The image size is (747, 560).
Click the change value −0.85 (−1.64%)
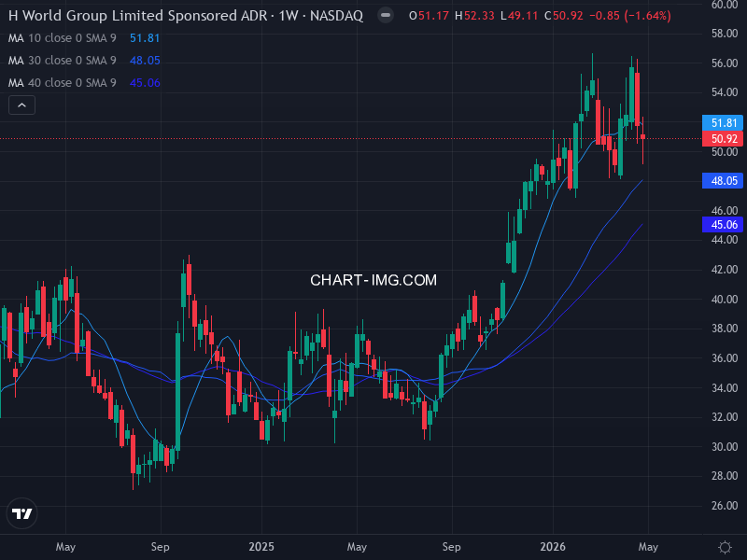(x=630, y=16)
